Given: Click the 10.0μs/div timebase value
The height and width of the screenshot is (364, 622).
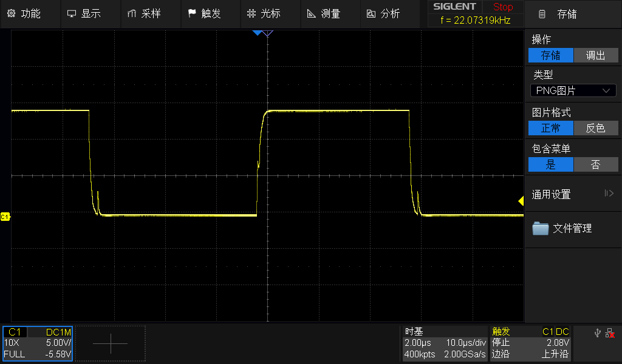Looking at the screenshot, I should 466,343.
